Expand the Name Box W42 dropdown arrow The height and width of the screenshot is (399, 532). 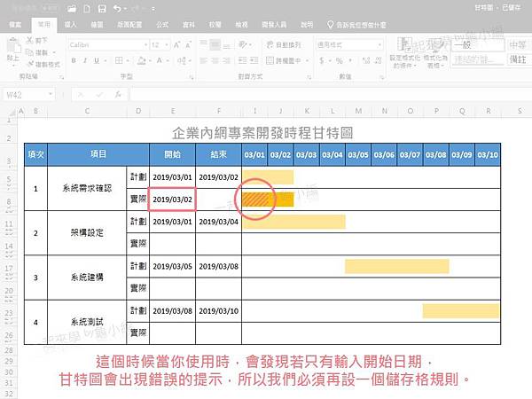pyautogui.click(x=51, y=94)
